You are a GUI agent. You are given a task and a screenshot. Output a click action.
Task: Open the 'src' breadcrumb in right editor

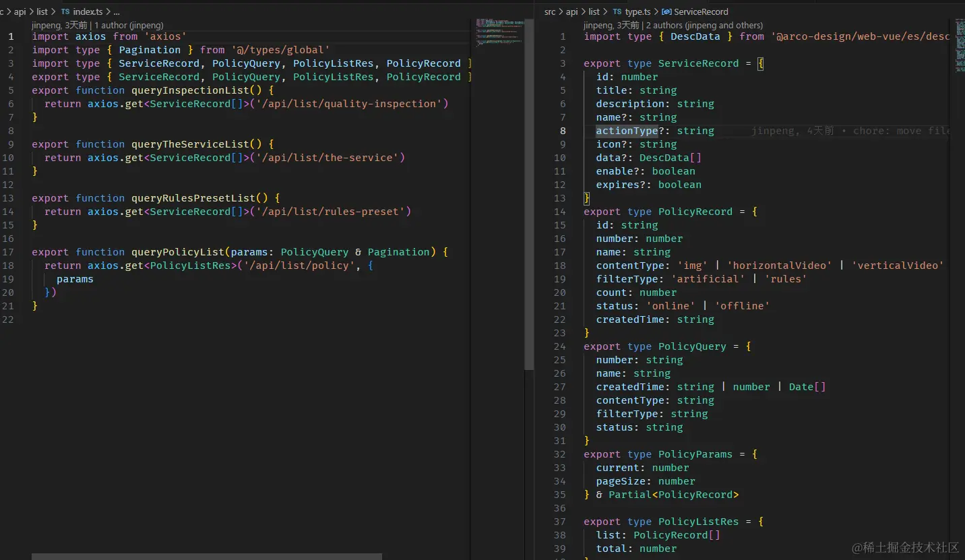[550, 11]
